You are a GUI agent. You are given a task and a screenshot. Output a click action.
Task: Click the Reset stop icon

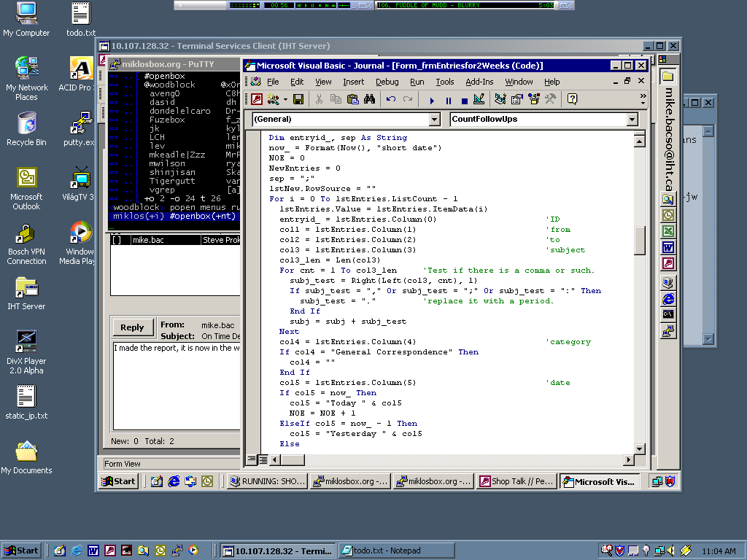464,100
